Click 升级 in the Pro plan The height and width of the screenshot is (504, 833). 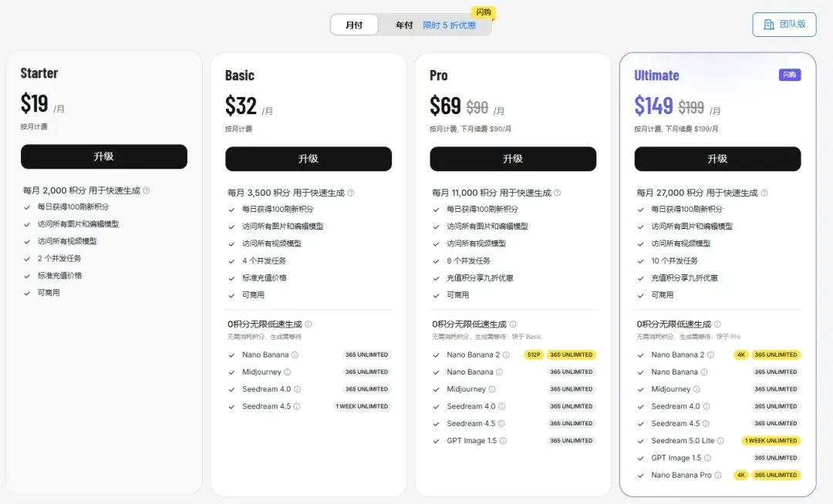click(x=513, y=159)
